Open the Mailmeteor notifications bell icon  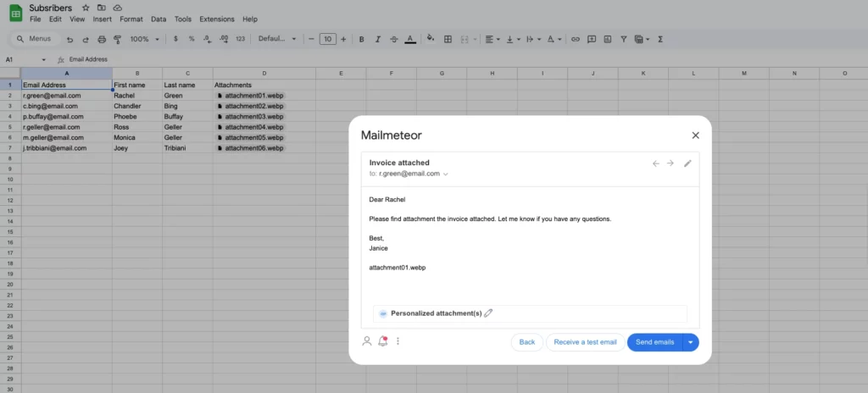click(x=382, y=341)
